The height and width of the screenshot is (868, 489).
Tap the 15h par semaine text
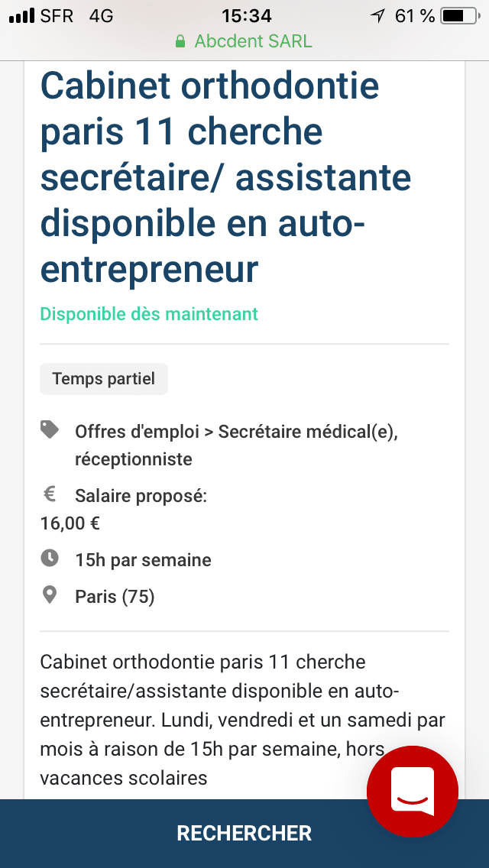point(143,560)
